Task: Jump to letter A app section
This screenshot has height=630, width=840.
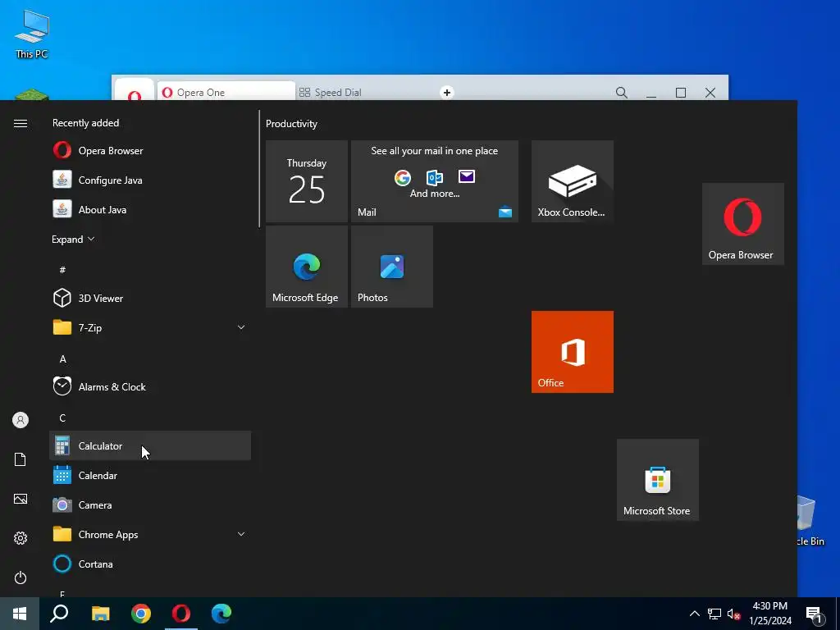Action: pos(62,359)
